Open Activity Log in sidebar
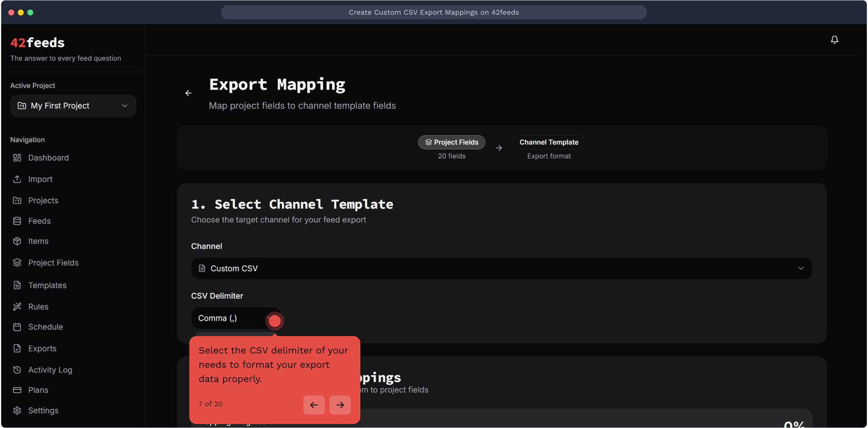This screenshot has width=868, height=428. coord(50,370)
